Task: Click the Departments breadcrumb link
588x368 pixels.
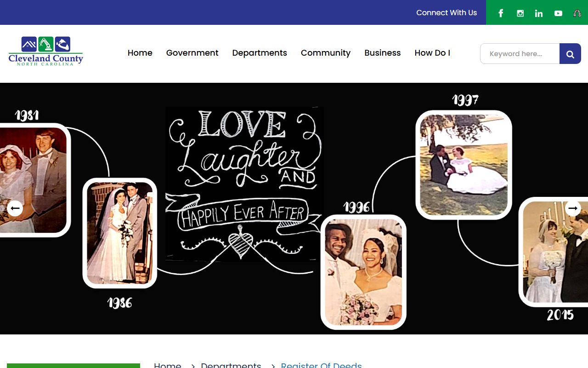Action: coord(231,365)
